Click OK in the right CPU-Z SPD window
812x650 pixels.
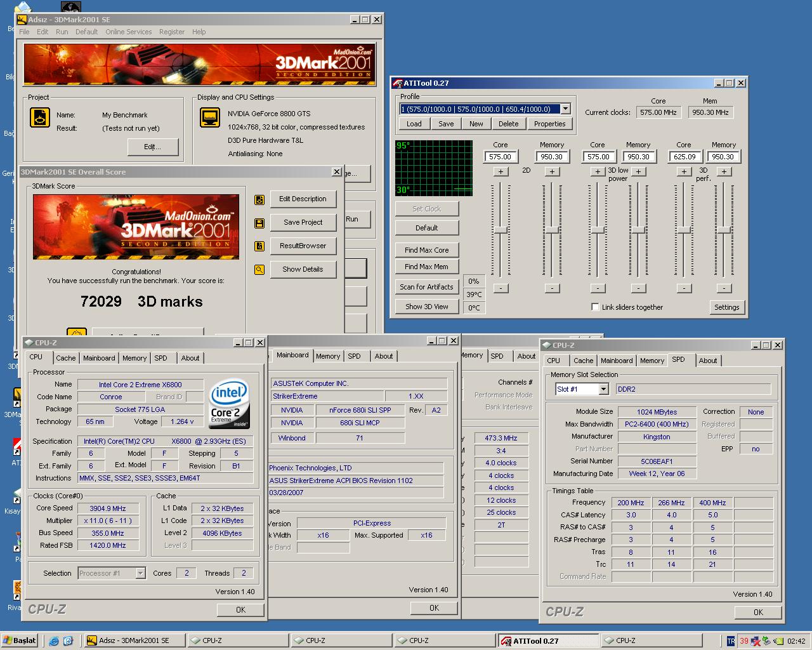tap(758, 613)
